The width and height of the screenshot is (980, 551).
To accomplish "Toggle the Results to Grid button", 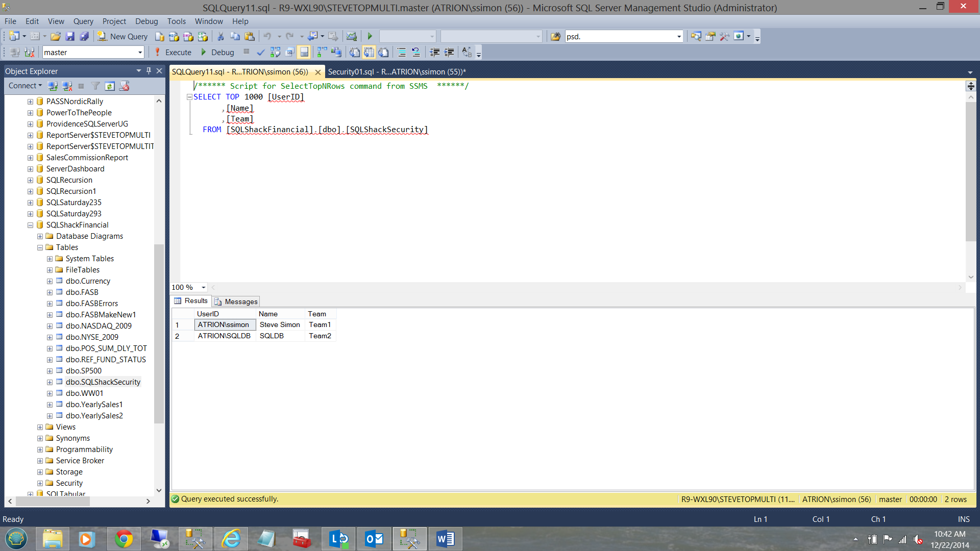I will click(369, 52).
